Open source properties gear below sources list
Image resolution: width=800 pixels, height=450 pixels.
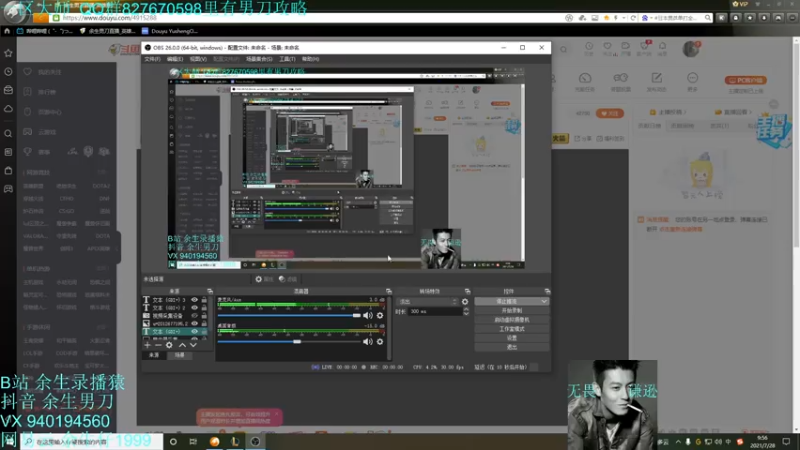pyautogui.click(x=169, y=345)
